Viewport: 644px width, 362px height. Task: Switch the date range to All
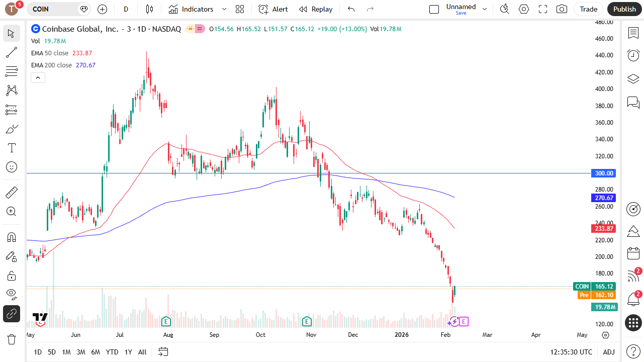tap(142, 352)
